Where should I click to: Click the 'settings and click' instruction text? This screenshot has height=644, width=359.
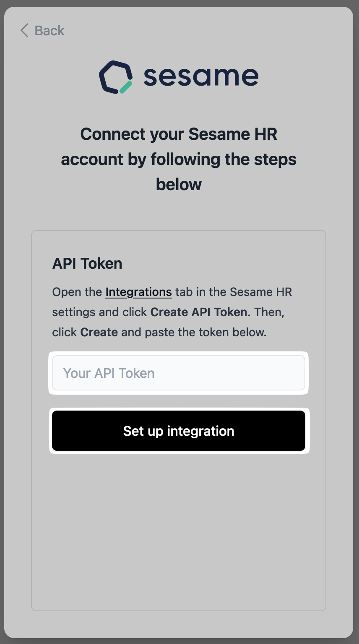point(100,312)
